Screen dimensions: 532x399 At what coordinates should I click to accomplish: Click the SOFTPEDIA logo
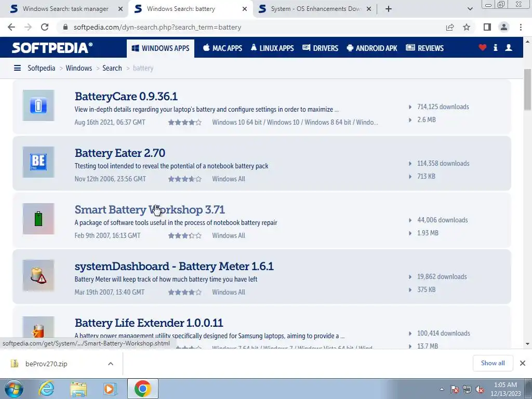tap(52, 47)
